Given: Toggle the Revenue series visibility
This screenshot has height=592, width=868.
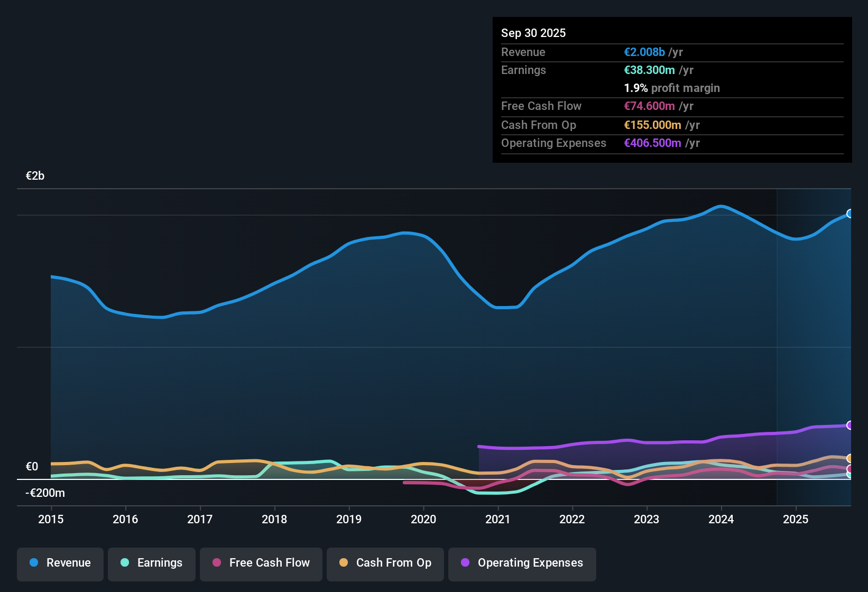Looking at the screenshot, I should click(x=60, y=563).
